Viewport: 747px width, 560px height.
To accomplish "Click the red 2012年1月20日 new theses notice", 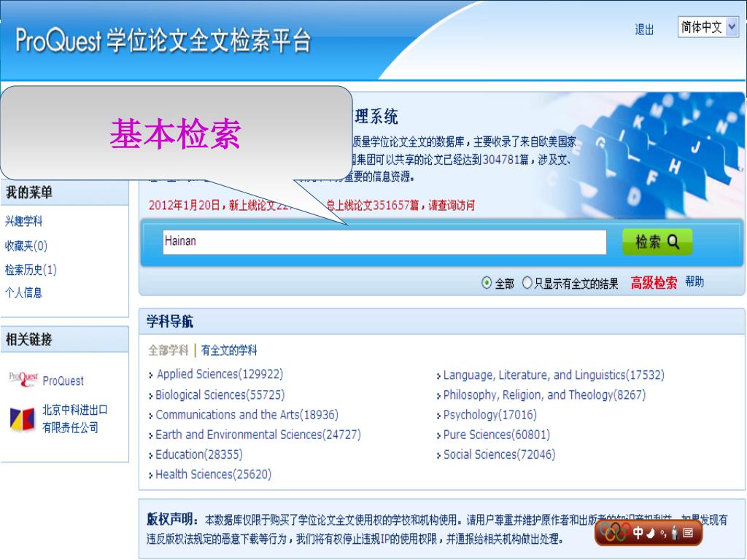I will [x=311, y=205].
